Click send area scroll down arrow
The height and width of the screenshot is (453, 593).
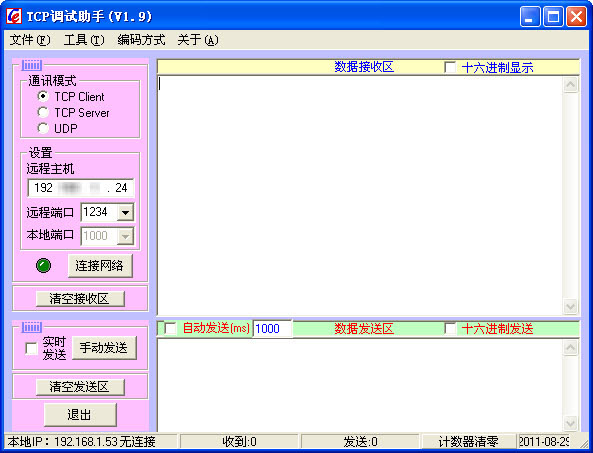[x=570, y=422]
